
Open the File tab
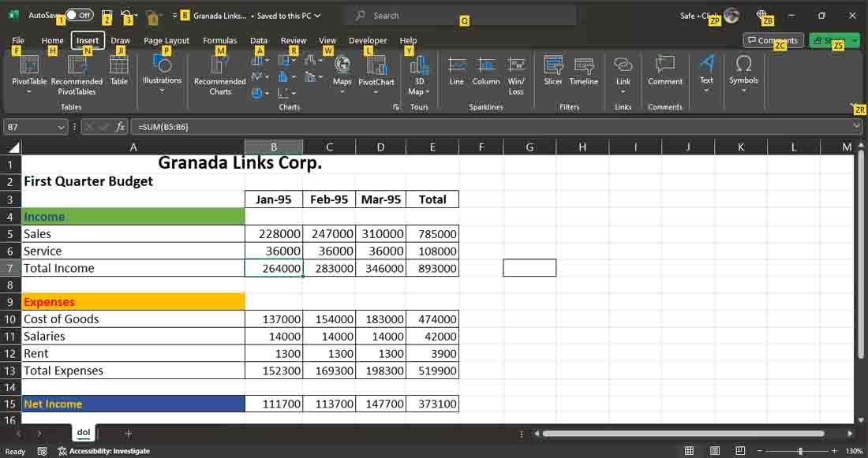(18, 40)
